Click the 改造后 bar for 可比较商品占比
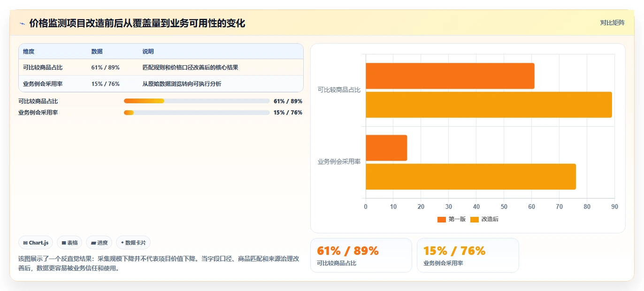The width and height of the screenshot is (644, 291). [489, 105]
